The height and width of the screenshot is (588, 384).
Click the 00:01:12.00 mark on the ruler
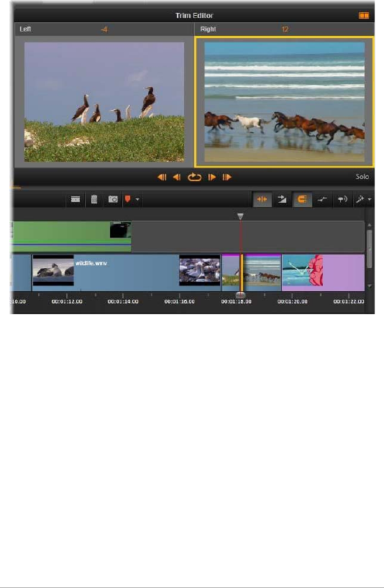pyautogui.click(x=67, y=301)
